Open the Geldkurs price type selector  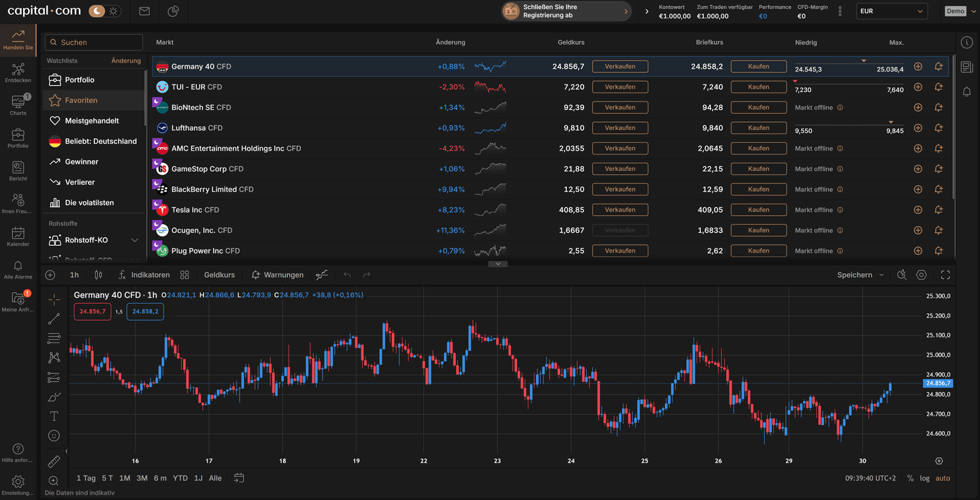[219, 275]
